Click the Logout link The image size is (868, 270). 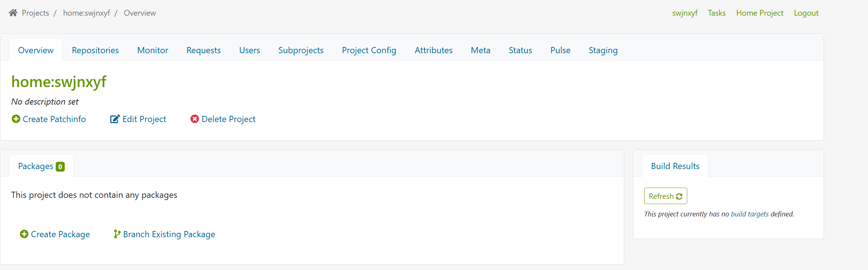click(x=806, y=13)
